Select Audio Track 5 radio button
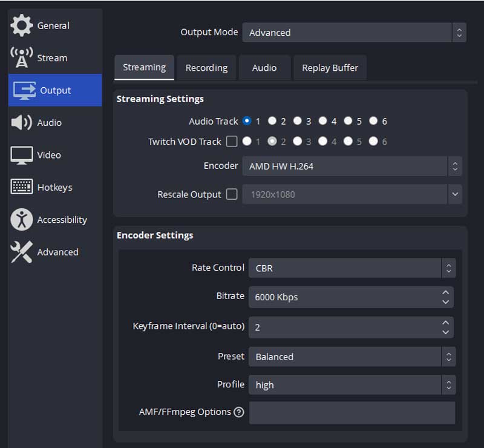 tap(348, 121)
